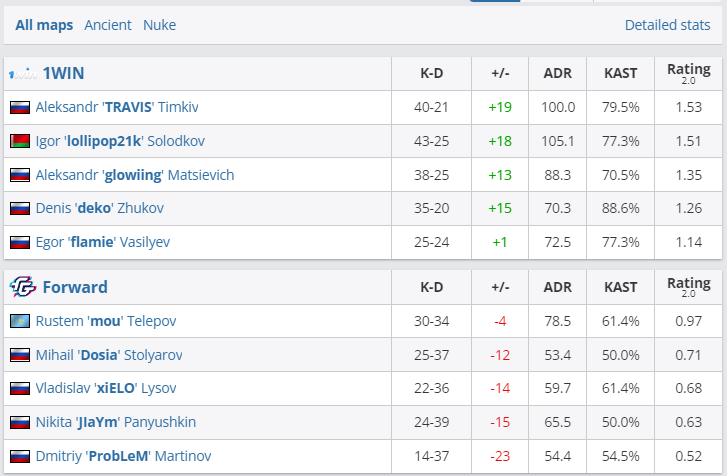This screenshot has height=476, width=727.
Task: Open the Detailed stats link
Action: coord(667,25)
